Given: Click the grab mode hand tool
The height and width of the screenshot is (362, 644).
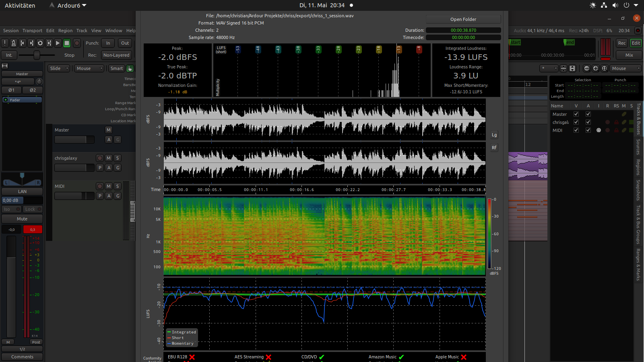Looking at the screenshot, I should click(x=130, y=68).
